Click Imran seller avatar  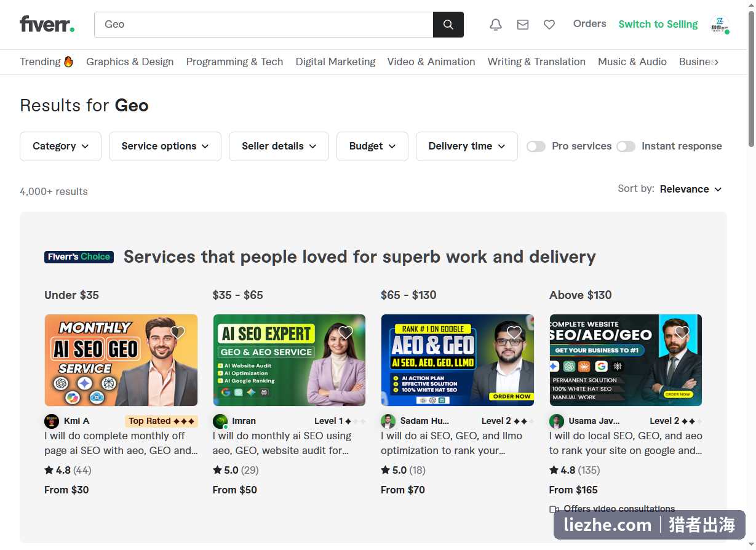pyautogui.click(x=220, y=421)
